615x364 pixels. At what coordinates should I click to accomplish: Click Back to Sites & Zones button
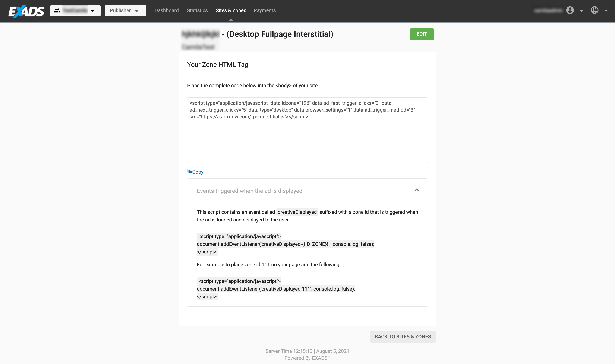(x=403, y=337)
